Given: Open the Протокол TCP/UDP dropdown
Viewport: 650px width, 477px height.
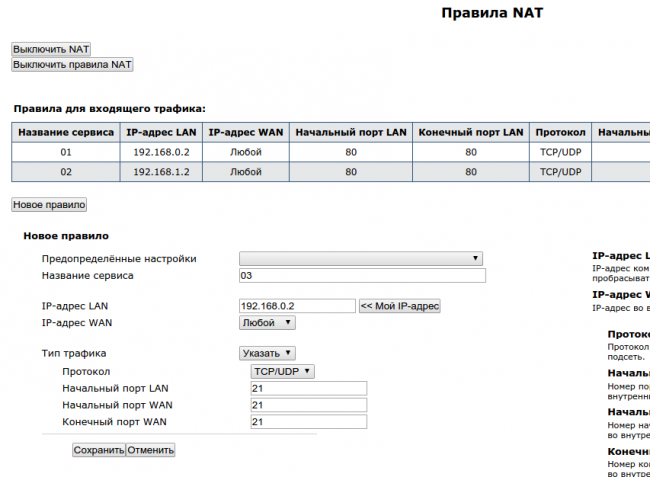Looking at the screenshot, I should click(282, 372).
